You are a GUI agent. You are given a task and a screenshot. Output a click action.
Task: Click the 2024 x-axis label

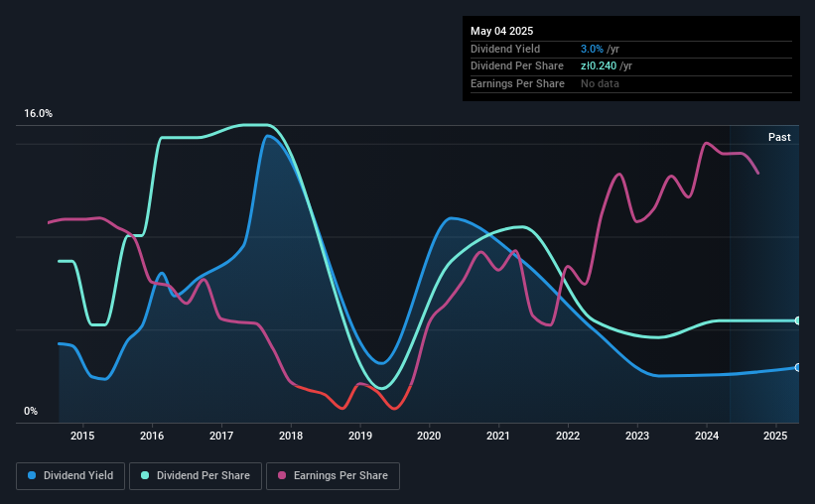707,436
